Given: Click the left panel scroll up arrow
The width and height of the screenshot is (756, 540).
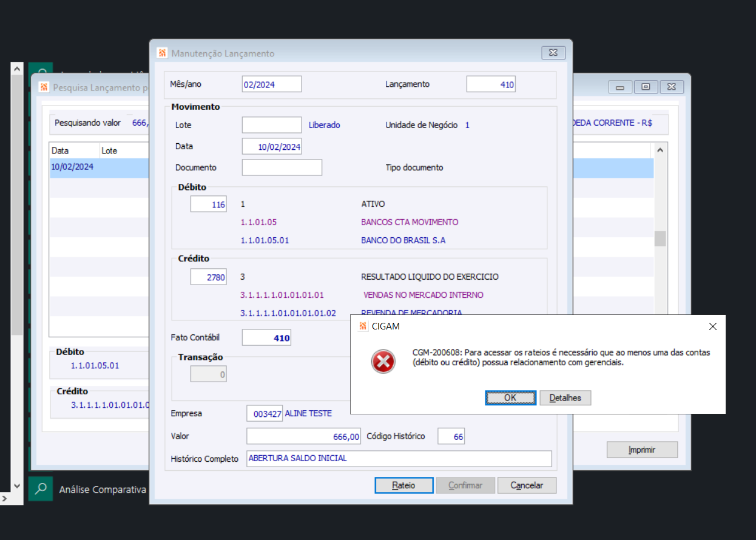Looking at the screenshot, I should [16, 68].
